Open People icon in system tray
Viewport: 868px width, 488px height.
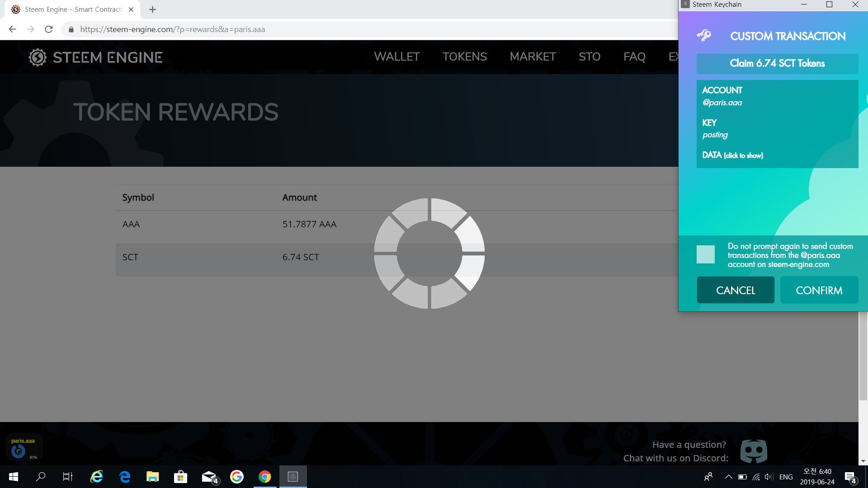708,477
